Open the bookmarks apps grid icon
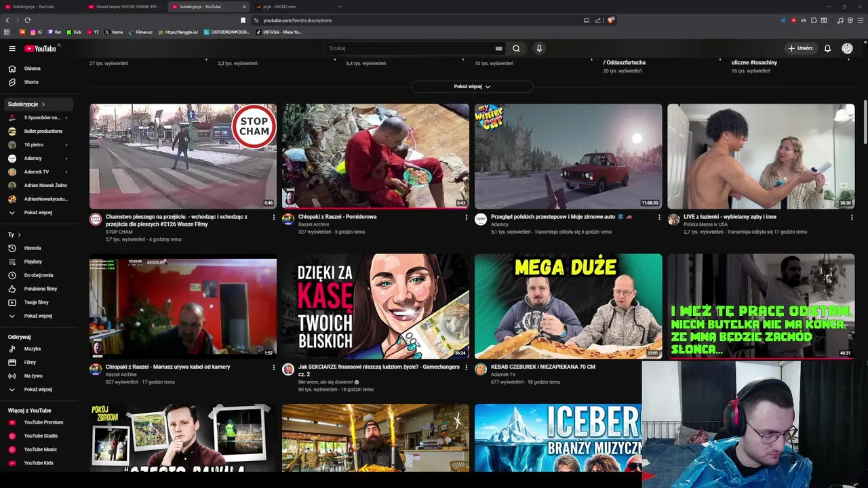This screenshot has height=488, width=868. tap(7, 32)
